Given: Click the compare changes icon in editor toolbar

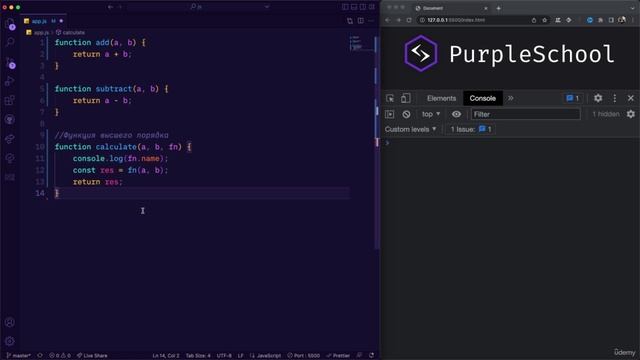Looking at the screenshot, I should click(350, 20).
